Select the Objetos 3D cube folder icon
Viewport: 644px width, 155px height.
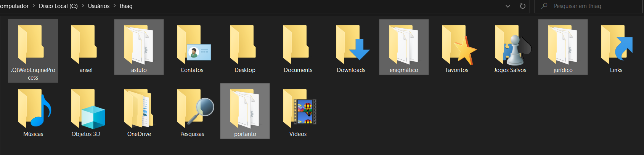click(x=88, y=109)
